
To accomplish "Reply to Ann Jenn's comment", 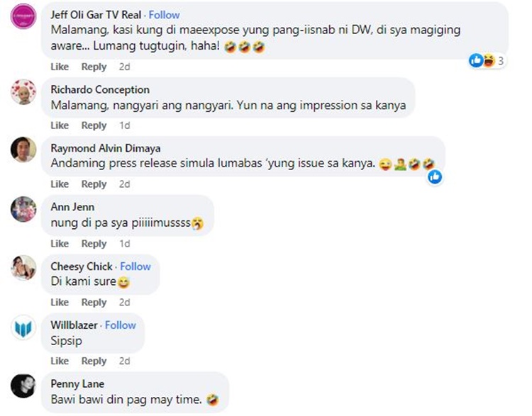I will 94,244.
